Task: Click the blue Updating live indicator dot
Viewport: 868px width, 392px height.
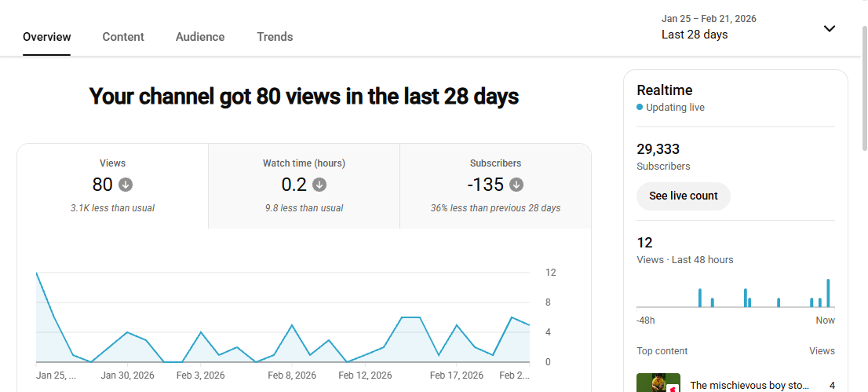Action: point(640,108)
